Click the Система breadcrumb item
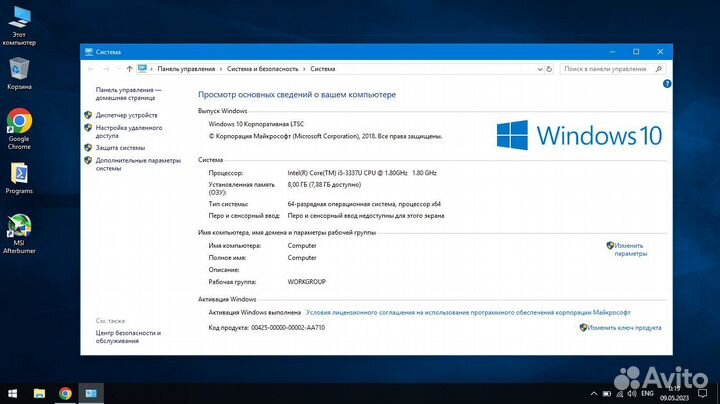The height and width of the screenshot is (404, 720). point(322,69)
